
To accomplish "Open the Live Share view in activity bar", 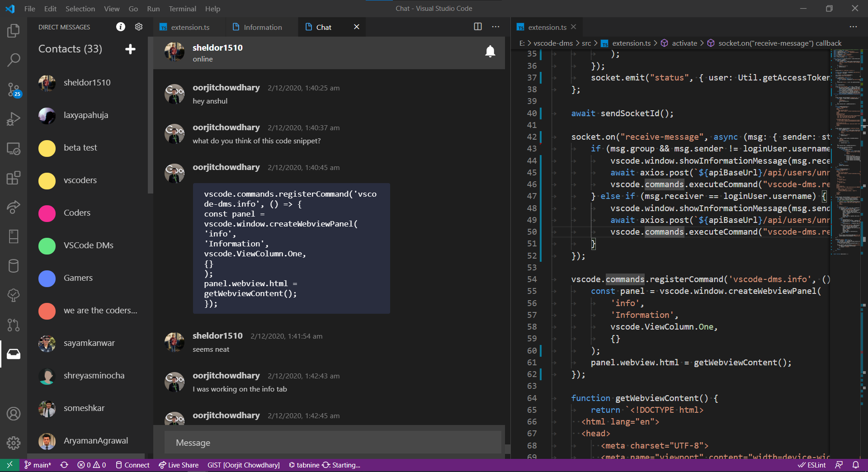I will [14, 207].
